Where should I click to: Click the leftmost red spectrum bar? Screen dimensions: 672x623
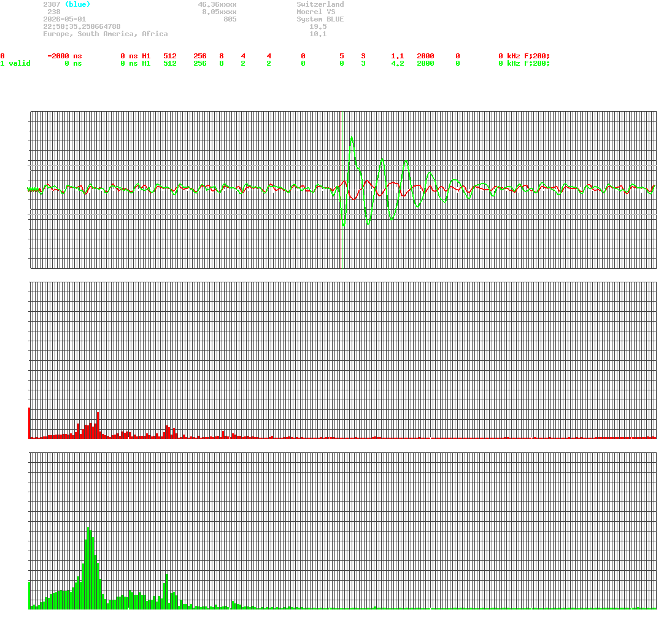(x=29, y=423)
